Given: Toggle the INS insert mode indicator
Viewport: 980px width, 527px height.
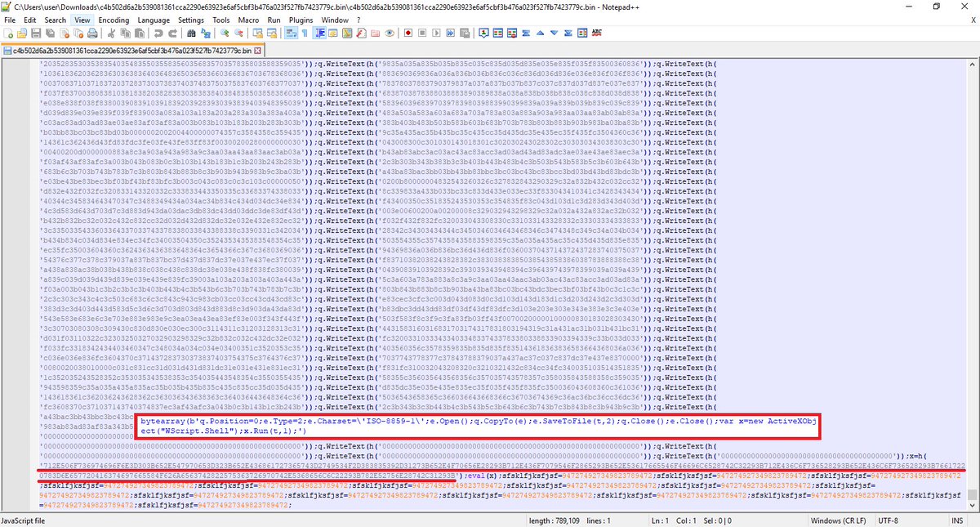Looking at the screenshot, I should [956, 520].
